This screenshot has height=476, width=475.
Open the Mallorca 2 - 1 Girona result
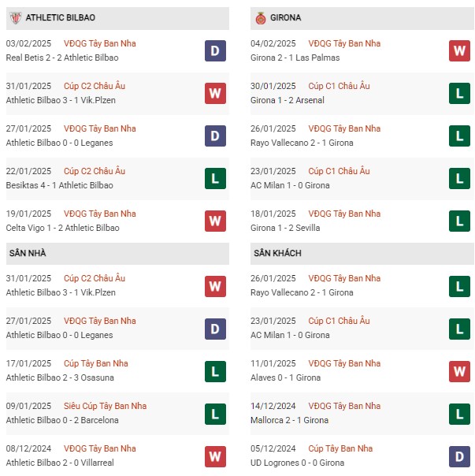(289, 420)
